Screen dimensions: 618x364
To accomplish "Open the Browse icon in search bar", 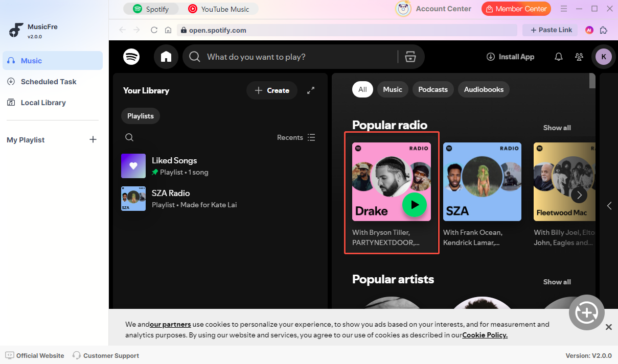I will pos(410,57).
